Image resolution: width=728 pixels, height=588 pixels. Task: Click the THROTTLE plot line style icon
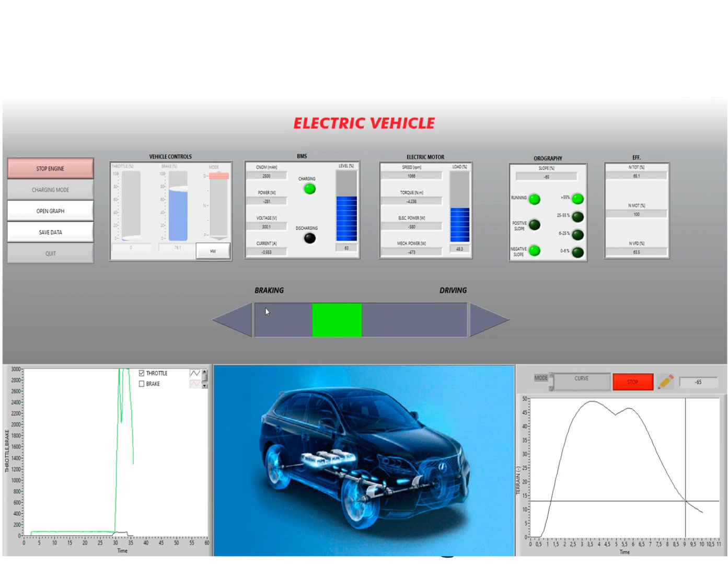(x=194, y=373)
